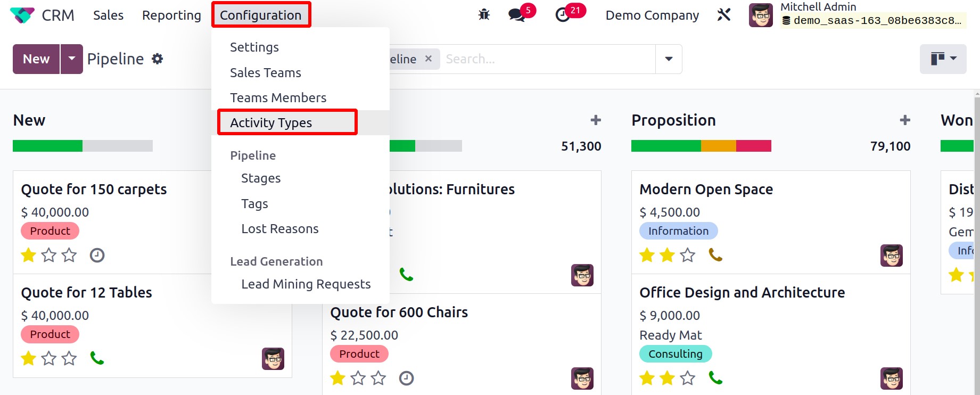Click the Pipeline gear settings icon
Viewport: 980px width, 395px height.
[158, 59]
